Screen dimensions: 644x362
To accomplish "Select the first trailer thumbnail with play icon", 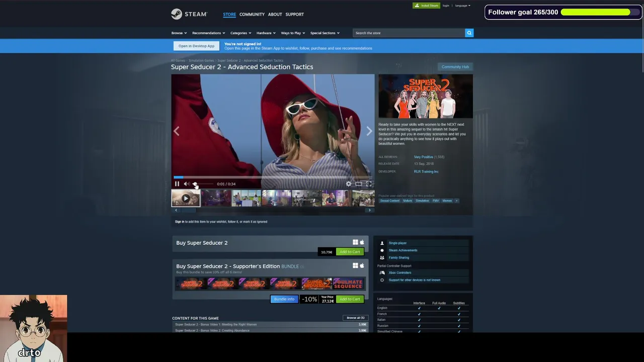I will [186, 198].
